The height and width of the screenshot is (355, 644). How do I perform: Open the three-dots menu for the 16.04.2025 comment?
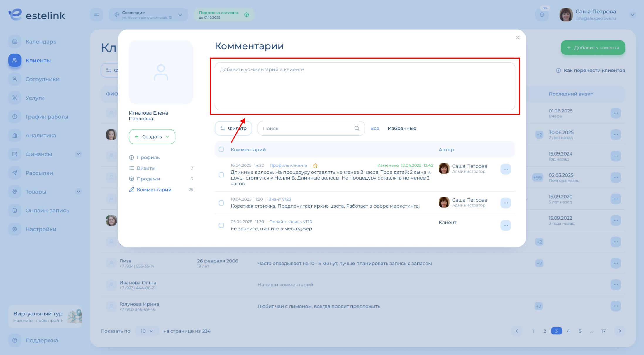pos(506,169)
